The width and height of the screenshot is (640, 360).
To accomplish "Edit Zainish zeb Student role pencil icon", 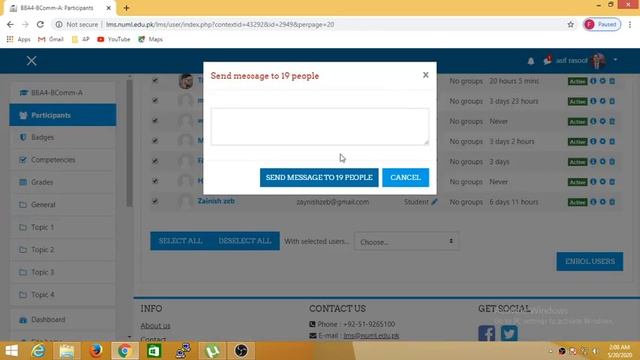I will (434, 202).
